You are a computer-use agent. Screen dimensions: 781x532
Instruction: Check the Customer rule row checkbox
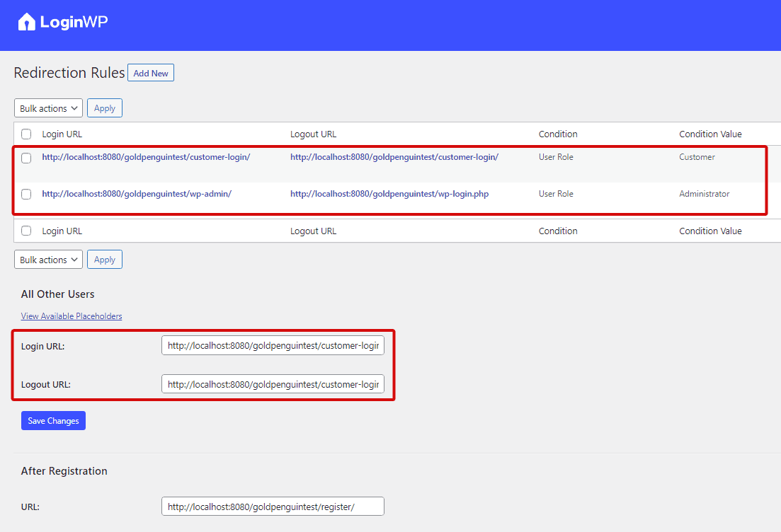(26, 158)
